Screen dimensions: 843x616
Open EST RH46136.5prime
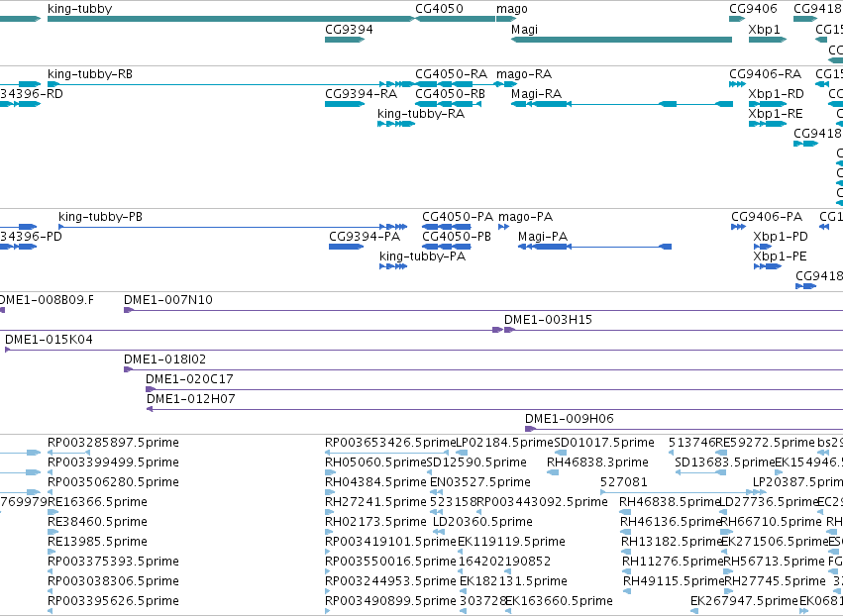626,532
